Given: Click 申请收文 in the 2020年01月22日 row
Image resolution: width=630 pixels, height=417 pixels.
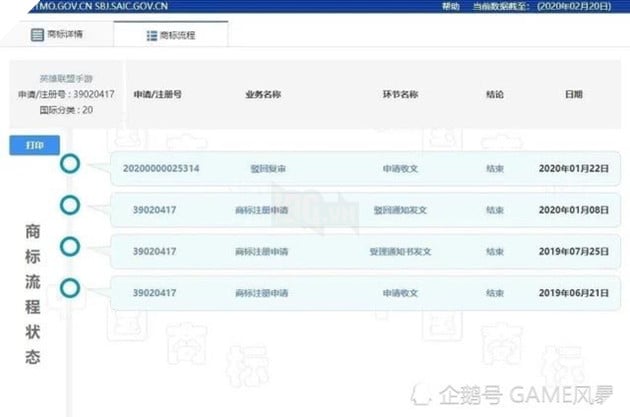Looking at the screenshot, I should (x=400, y=169).
